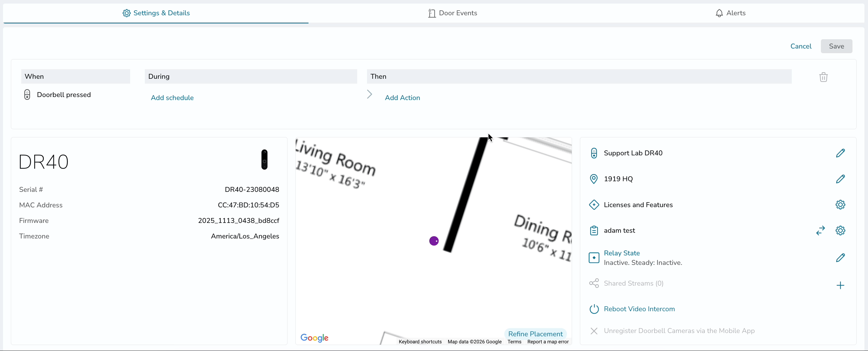
Task: Click the Doorbell pressed trigger icon
Action: pyautogui.click(x=27, y=95)
